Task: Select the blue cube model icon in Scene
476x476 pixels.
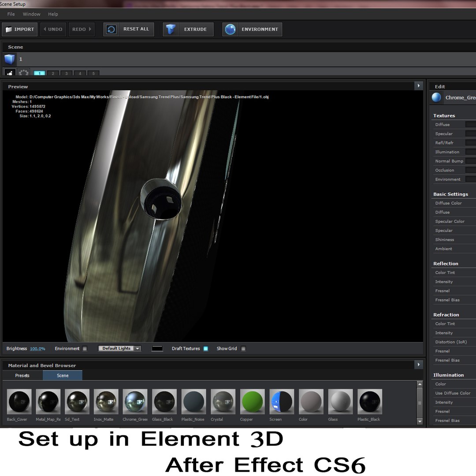Action: (10, 59)
